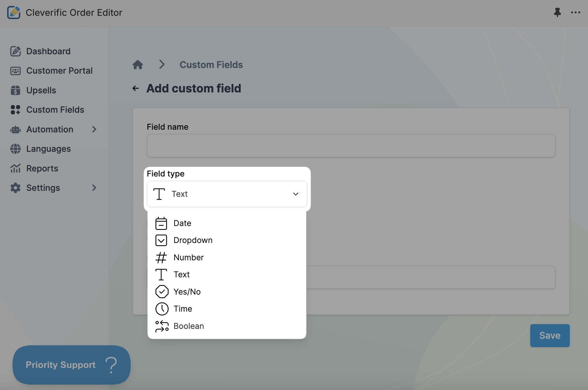Click the Languages globe icon
Screen dimensions: 588x390
[x=15, y=149]
